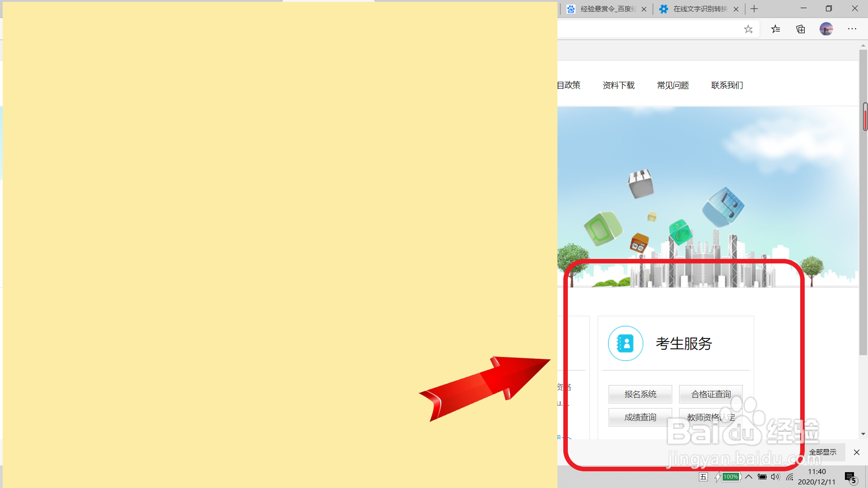Open a new browser tab
Screen dimensions: 868x488
(x=754, y=9)
